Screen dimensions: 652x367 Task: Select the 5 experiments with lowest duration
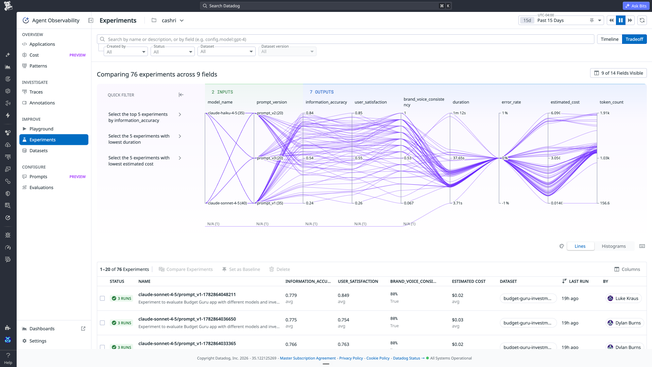point(144,139)
